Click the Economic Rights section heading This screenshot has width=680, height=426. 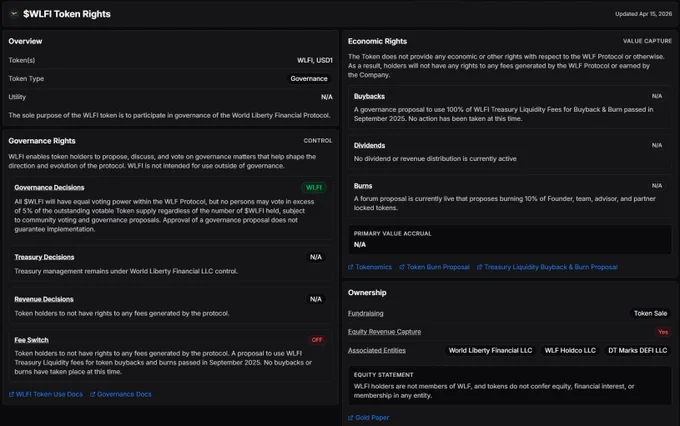[x=377, y=41]
